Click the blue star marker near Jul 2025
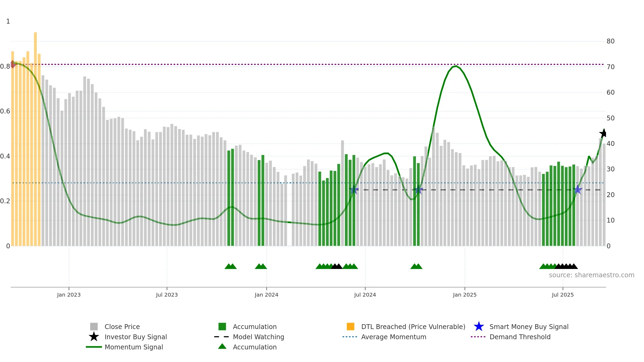The height and width of the screenshot is (362, 644). (x=577, y=190)
